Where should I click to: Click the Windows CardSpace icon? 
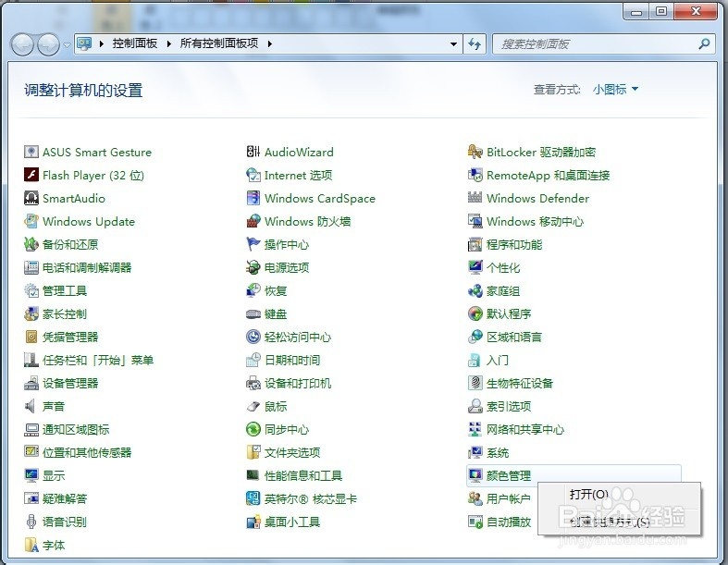(x=253, y=198)
